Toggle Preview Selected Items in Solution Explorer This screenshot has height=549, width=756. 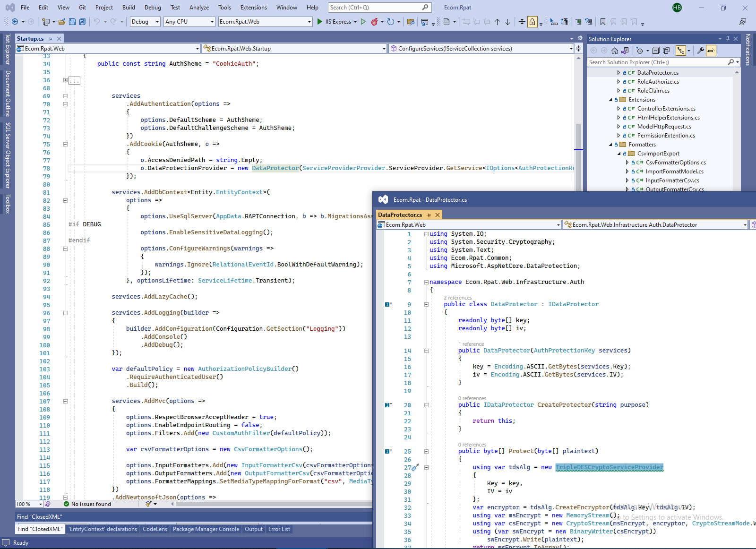[x=711, y=51]
